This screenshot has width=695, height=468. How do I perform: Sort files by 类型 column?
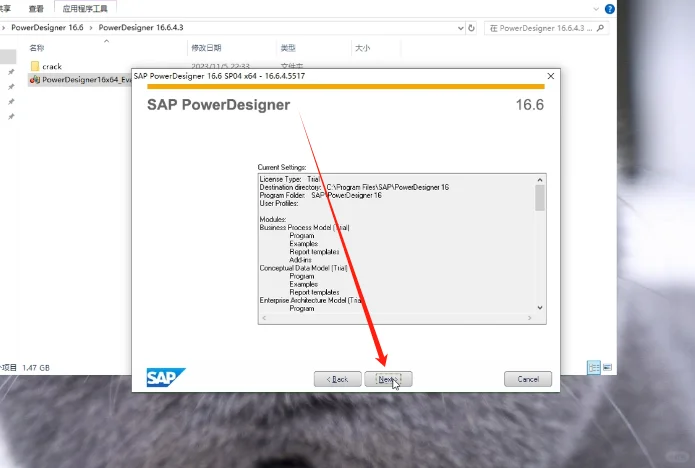pyautogui.click(x=288, y=48)
